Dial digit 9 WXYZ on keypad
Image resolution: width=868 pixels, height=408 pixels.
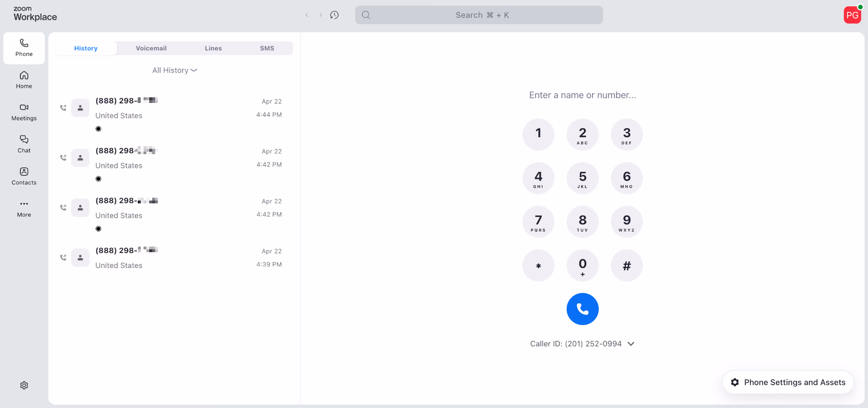(x=626, y=222)
